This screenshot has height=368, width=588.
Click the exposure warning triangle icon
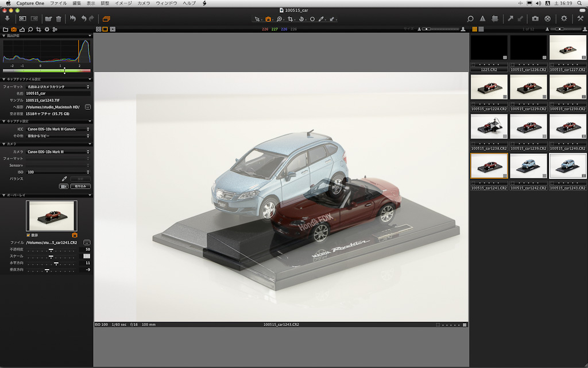[x=482, y=19]
